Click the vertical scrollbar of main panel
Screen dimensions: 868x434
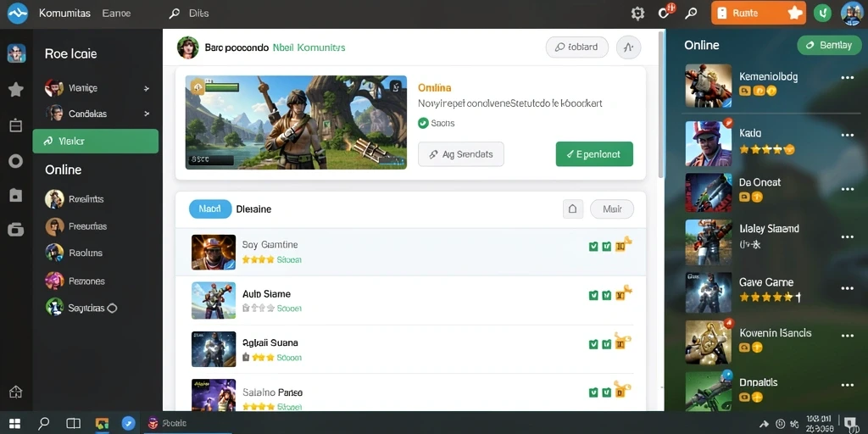pos(661,104)
